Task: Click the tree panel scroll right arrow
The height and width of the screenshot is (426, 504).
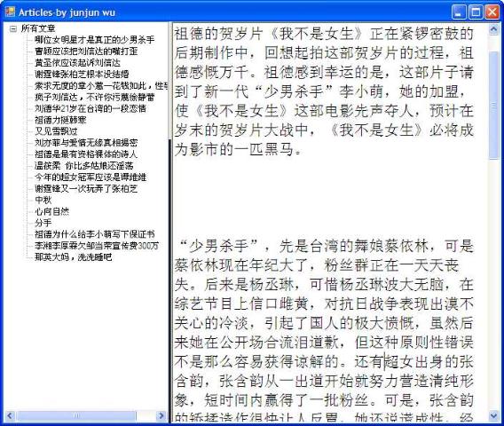Action: click(x=161, y=416)
